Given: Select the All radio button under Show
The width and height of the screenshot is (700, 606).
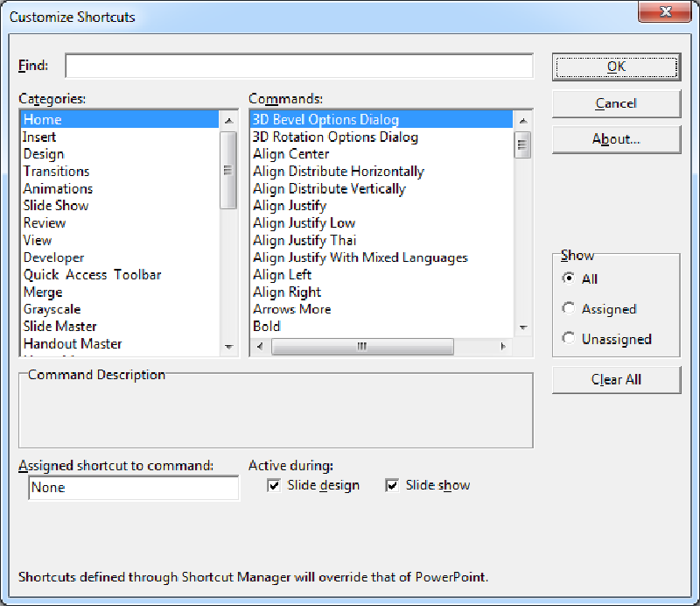Looking at the screenshot, I should (x=569, y=278).
